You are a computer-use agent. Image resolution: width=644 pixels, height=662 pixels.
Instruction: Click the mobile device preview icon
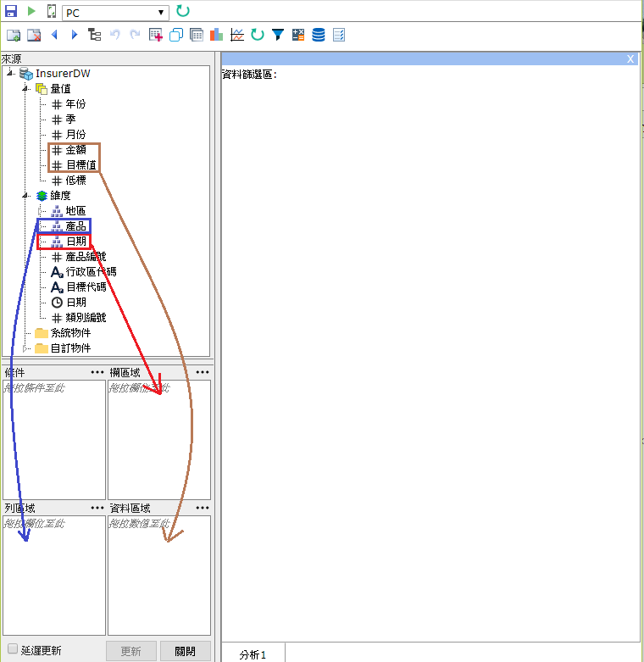(51, 11)
